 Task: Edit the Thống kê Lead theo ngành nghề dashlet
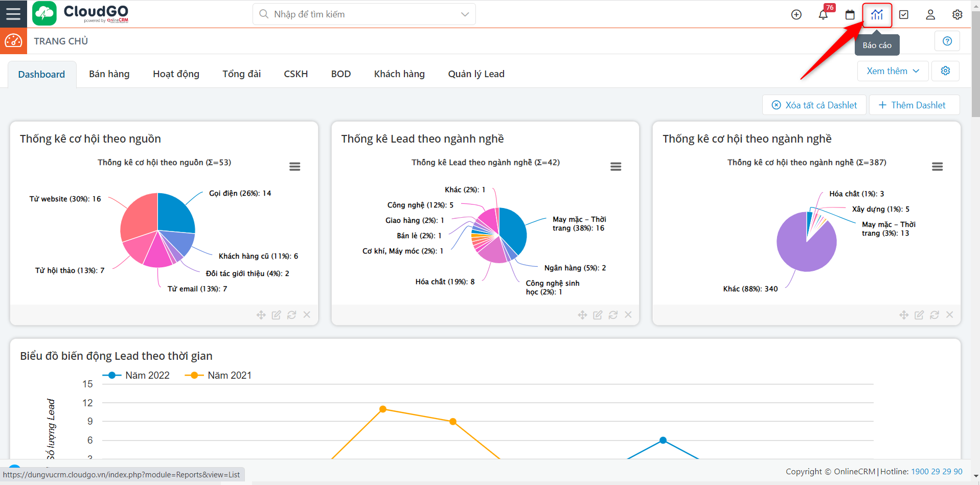(597, 315)
